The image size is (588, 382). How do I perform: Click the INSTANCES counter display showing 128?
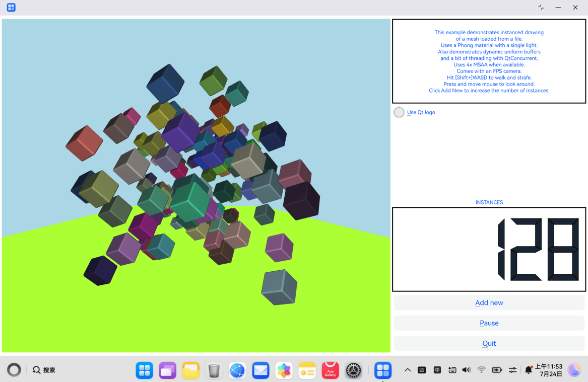[489, 249]
